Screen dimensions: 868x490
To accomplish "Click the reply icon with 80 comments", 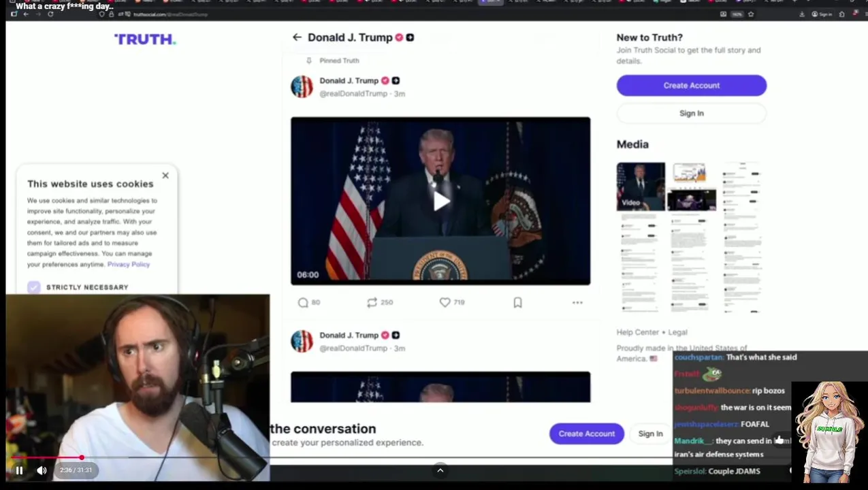I will point(303,302).
